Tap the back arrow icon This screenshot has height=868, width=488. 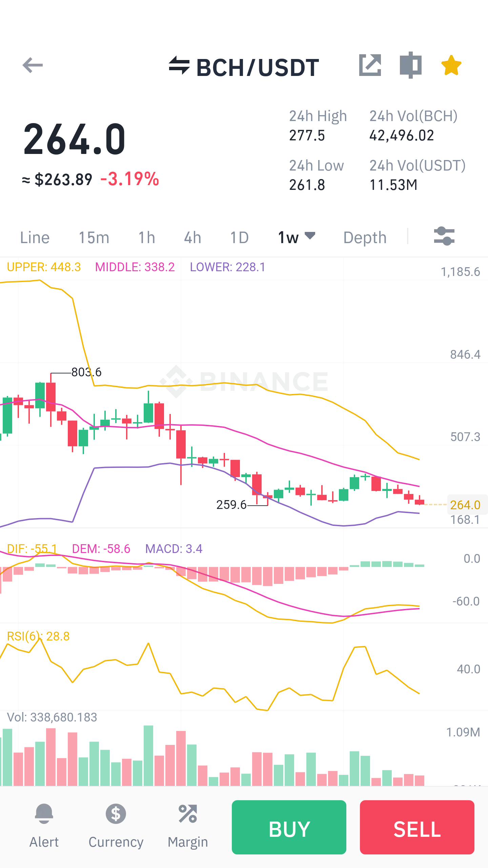click(33, 65)
